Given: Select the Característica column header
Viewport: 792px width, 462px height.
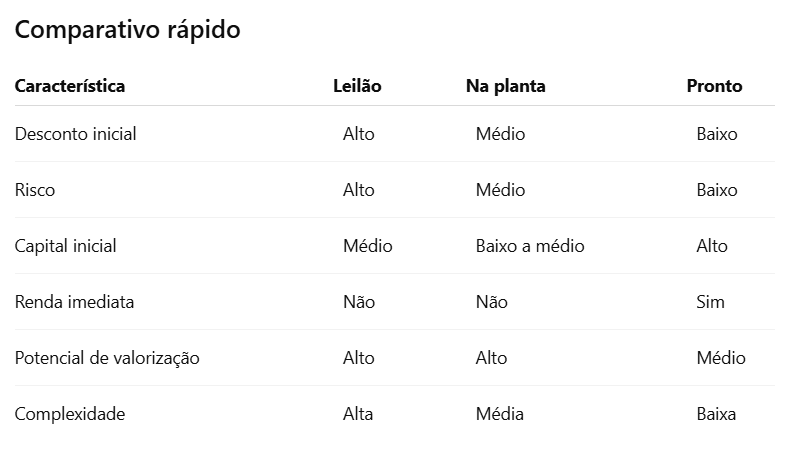Looking at the screenshot, I should click(x=70, y=86).
